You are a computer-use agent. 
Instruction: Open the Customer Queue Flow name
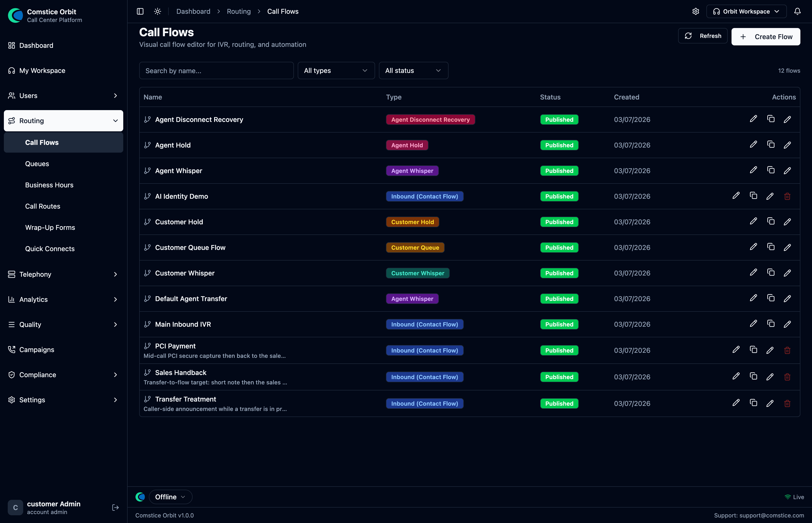coord(190,247)
